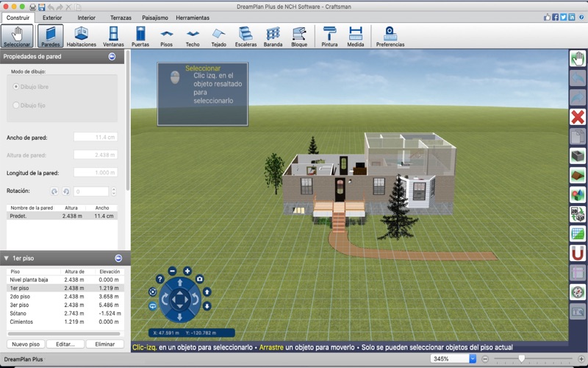
Task: Zoom in with the plus button on navigation wheel
Action: (187, 271)
